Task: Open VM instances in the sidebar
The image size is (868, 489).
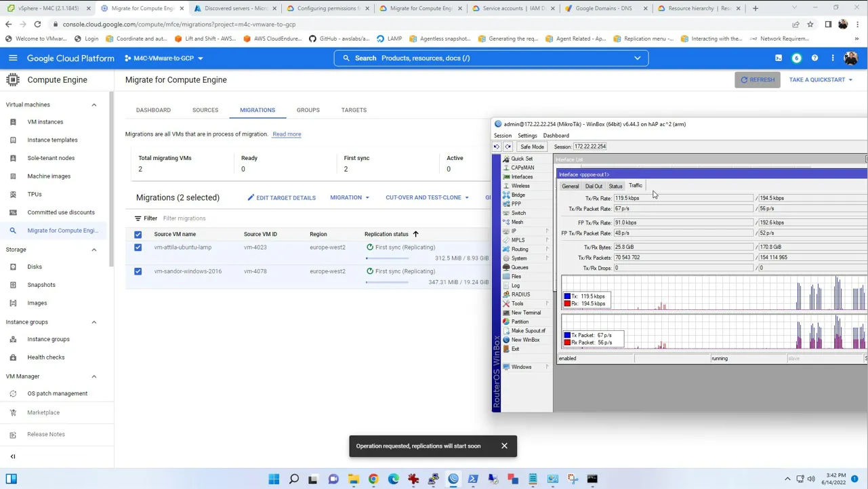Action: (x=45, y=122)
